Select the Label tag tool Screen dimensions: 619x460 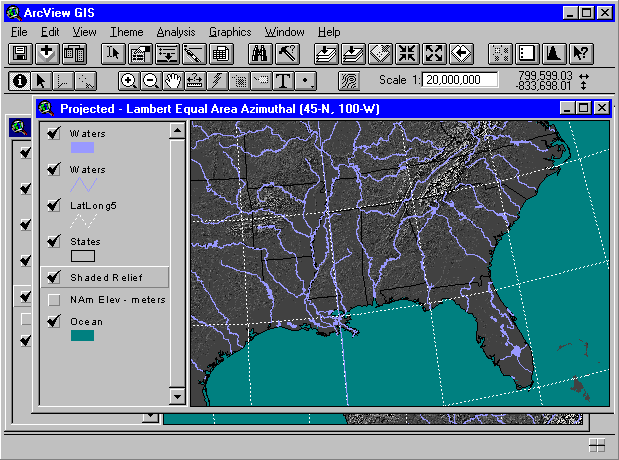pyautogui.click(x=261, y=81)
